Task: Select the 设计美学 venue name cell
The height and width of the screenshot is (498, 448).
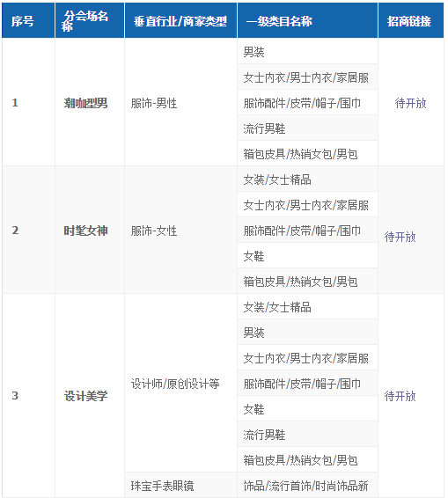Action: tap(90, 395)
